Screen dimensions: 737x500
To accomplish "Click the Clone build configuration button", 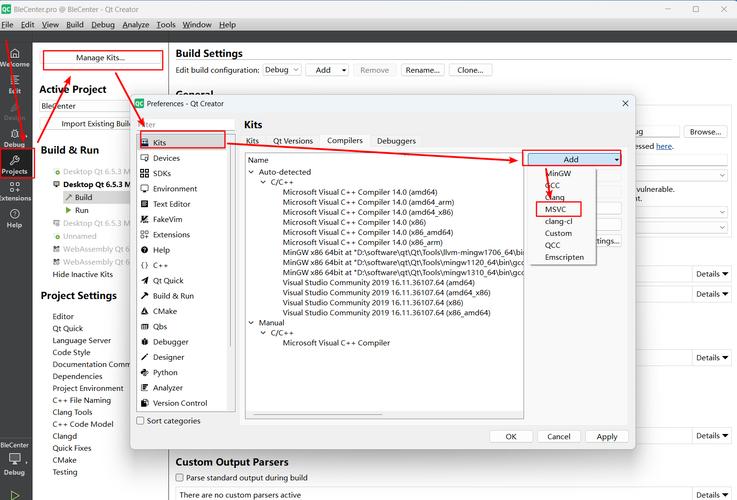I will click(470, 70).
